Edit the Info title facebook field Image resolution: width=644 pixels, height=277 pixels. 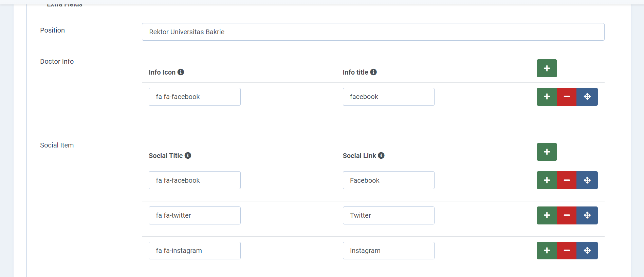pos(388,97)
